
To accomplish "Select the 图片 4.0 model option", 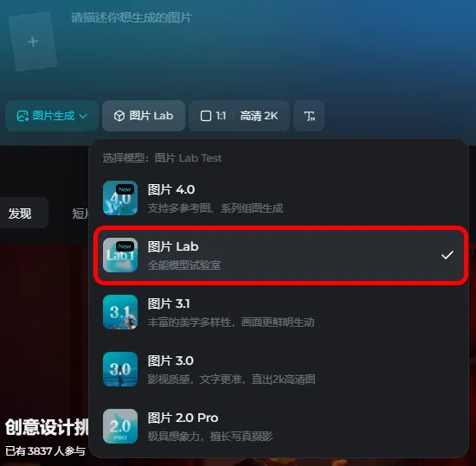I will [x=280, y=198].
